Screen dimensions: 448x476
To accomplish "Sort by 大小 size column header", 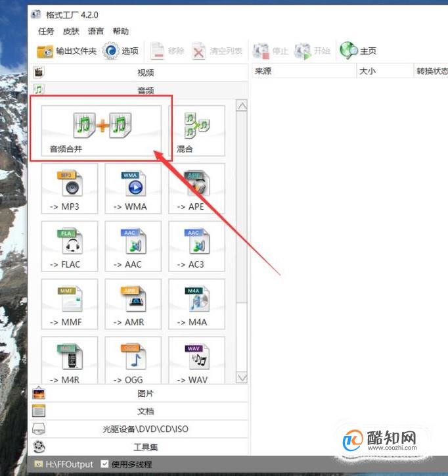I will click(x=385, y=71).
